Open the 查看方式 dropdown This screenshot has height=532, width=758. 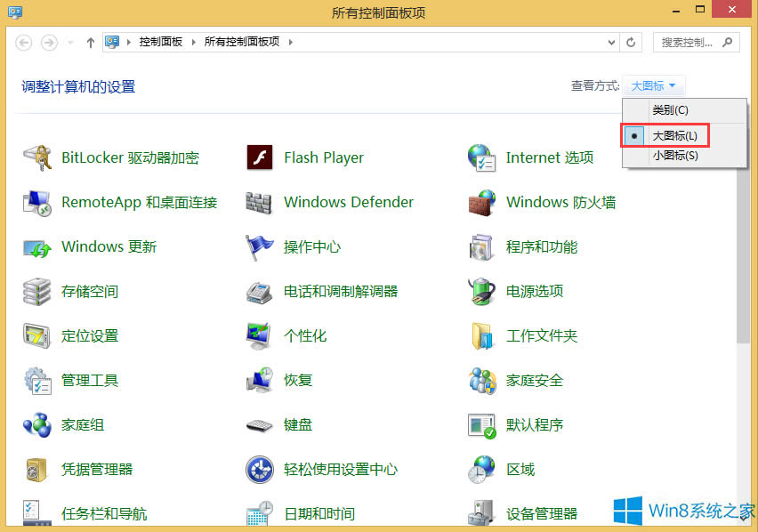(x=653, y=85)
